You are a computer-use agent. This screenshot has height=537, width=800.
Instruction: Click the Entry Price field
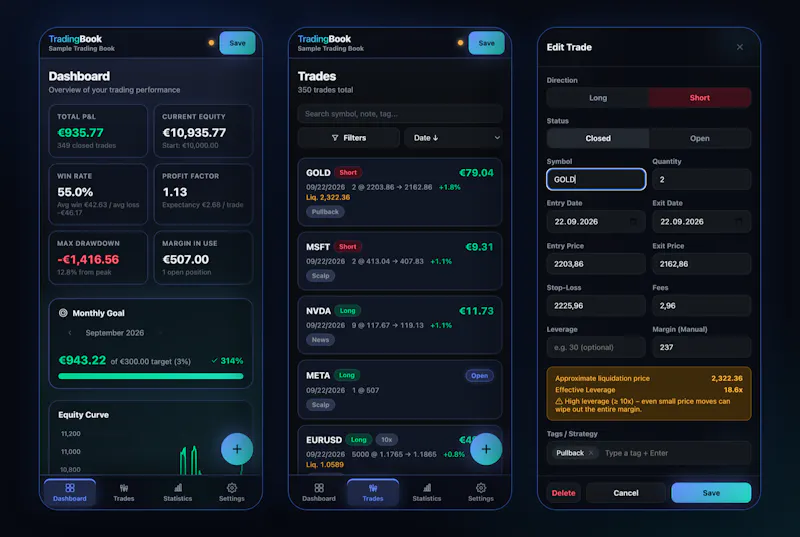click(596, 264)
